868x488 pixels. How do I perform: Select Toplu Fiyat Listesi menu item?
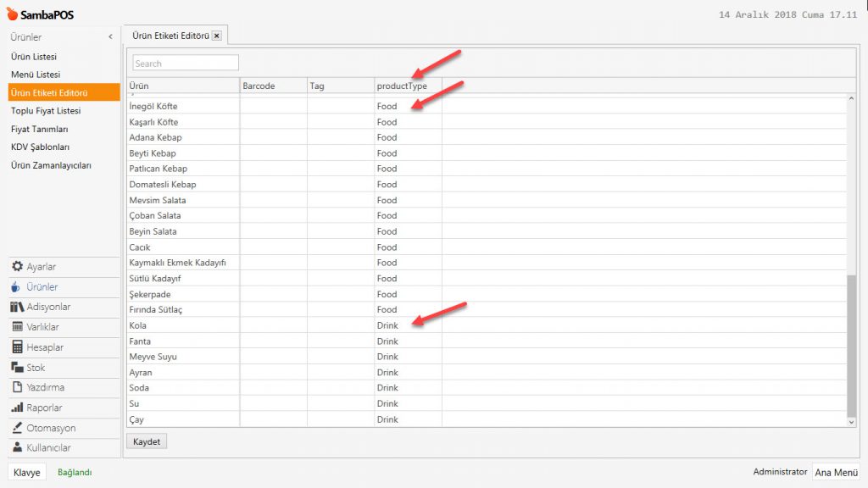pyautogui.click(x=46, y=111)
